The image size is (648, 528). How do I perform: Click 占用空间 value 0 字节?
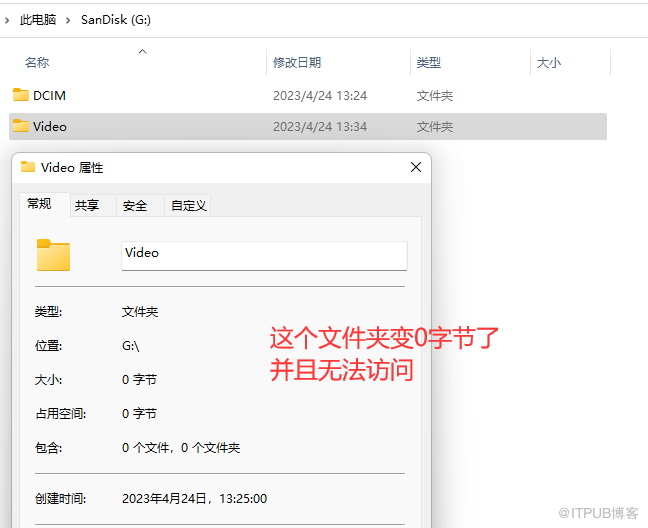click(139, 413)
